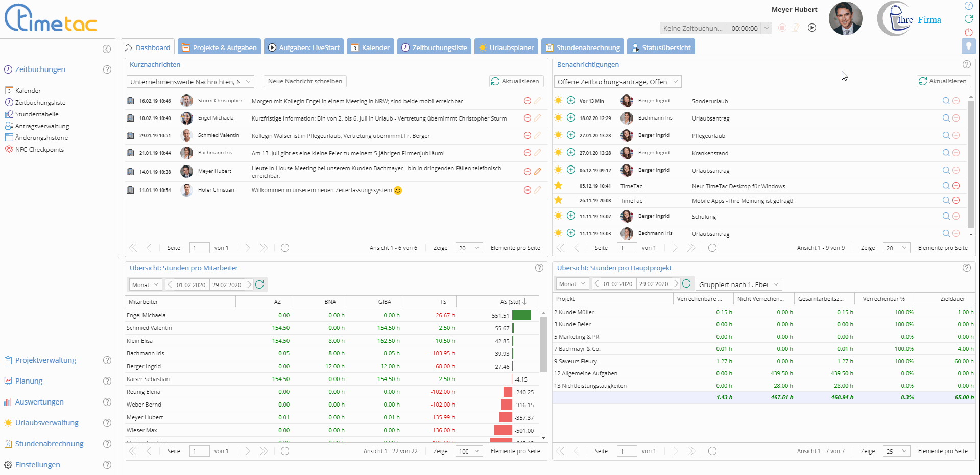Delete the Sturm Christopher message with red minus
Viewport: 980px width, 475px height.
coord(528,101)
